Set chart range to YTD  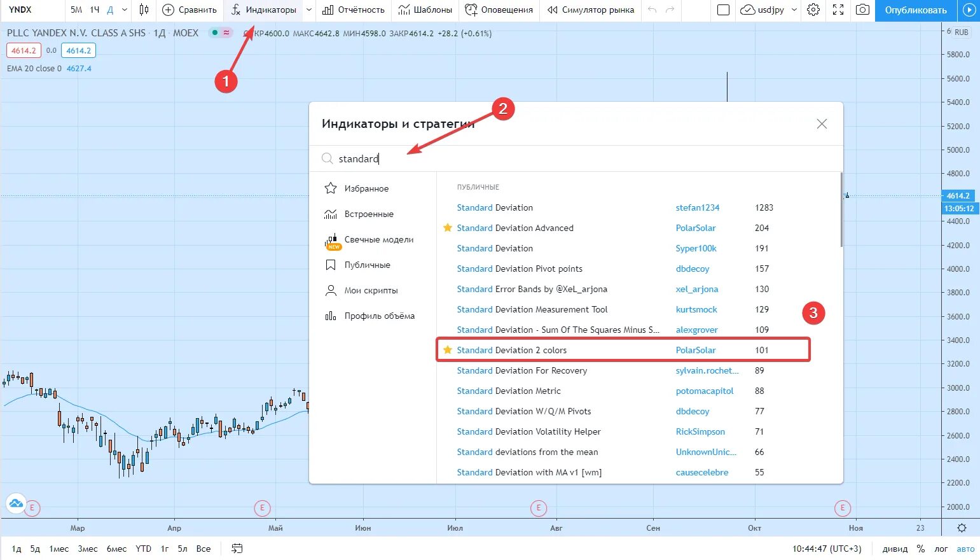pyautogui.click(x=144, y=549)
